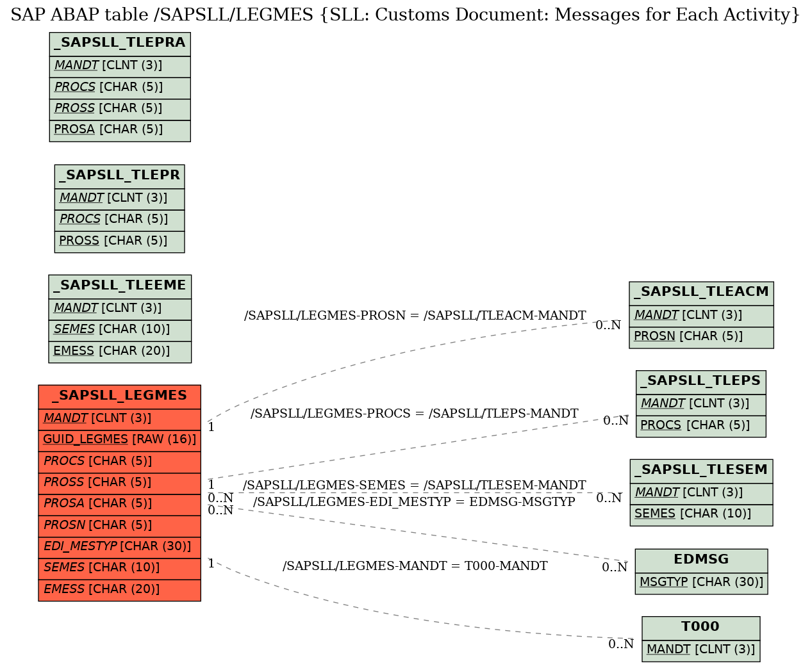Select MSGTYP field in EDMSG table
This screenshot has height=668, width=812.
click(701, 583)
